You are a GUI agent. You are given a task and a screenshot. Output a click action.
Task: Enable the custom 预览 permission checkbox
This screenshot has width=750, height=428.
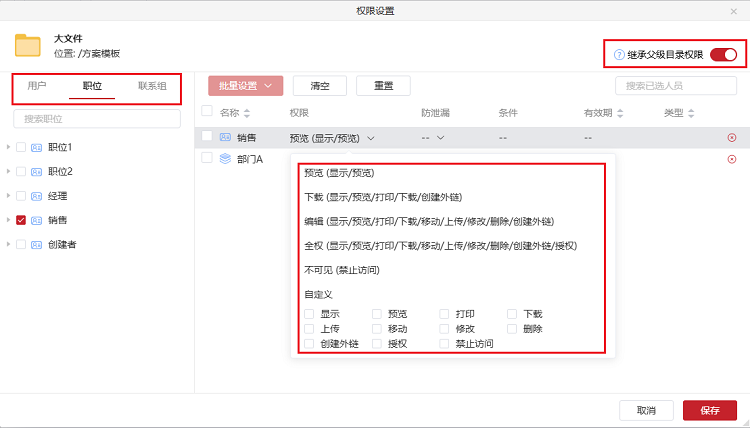click(x=377, y=314)
